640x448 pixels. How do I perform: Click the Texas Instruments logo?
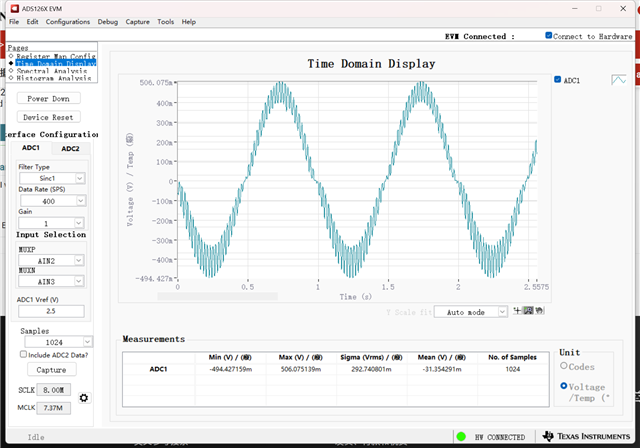(x=587, y=436)
